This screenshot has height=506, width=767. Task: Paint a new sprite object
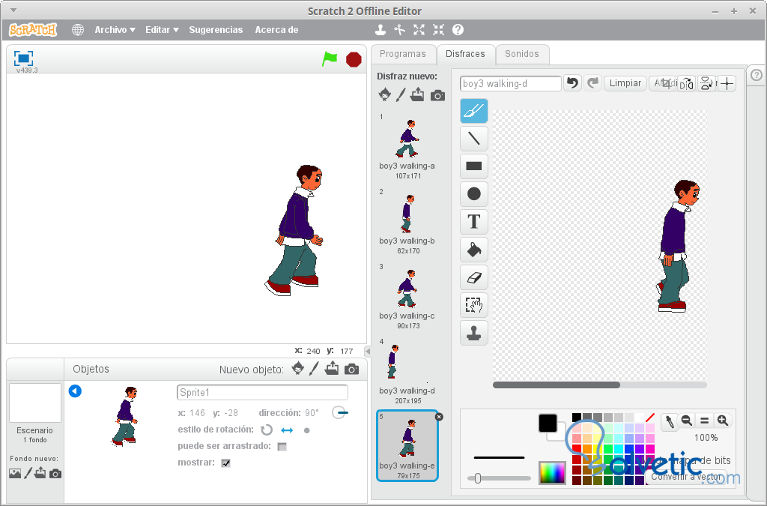pyautogui.click(x=314, y=368)
